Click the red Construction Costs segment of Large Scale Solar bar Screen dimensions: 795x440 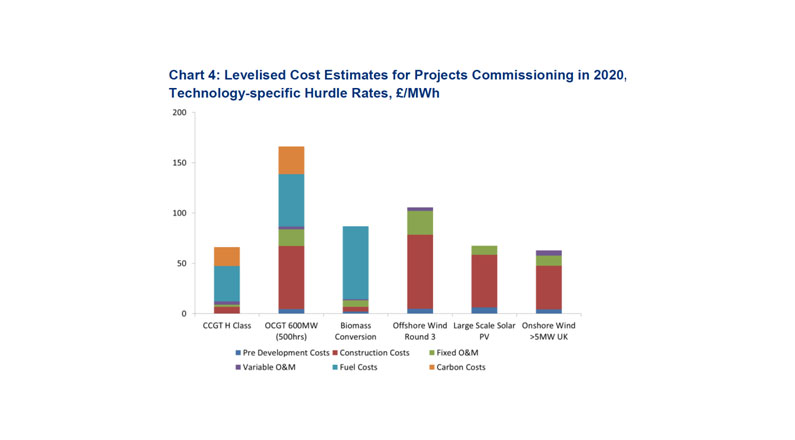click(484, 281)
